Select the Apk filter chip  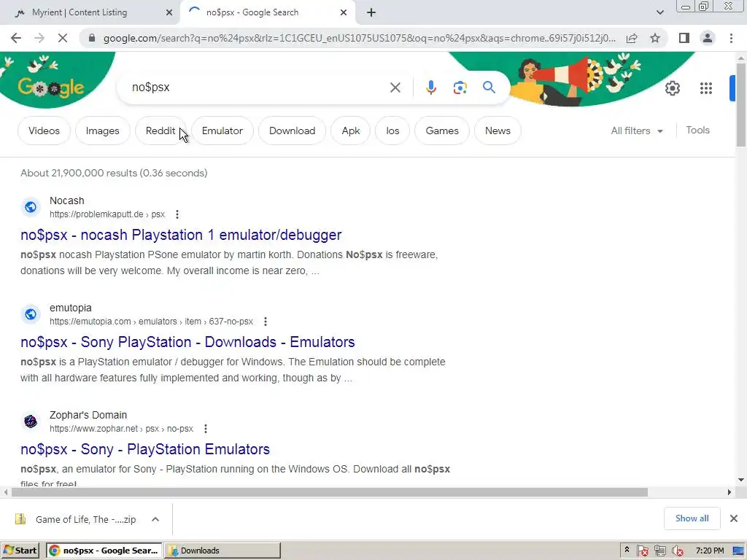tap(351, 131)
